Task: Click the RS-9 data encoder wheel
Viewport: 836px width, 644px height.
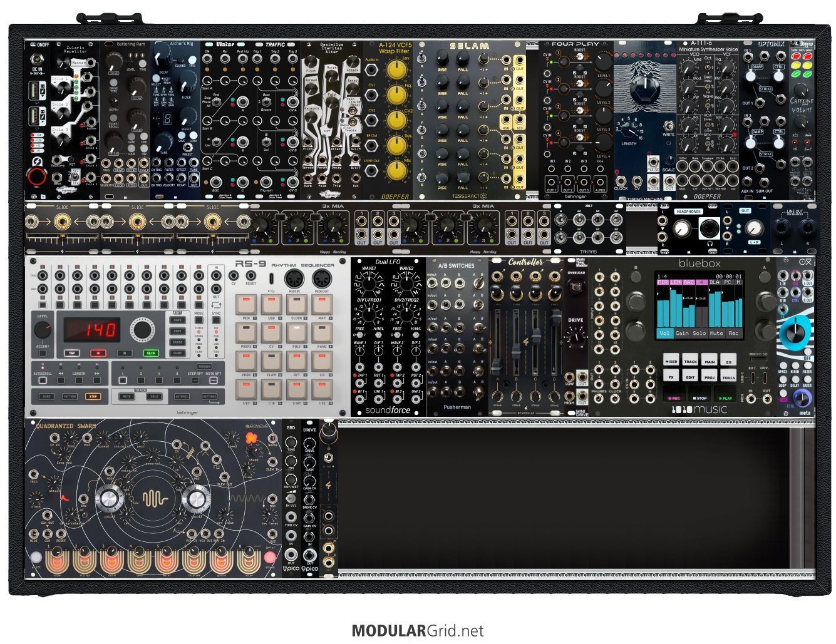Action: 142,330
